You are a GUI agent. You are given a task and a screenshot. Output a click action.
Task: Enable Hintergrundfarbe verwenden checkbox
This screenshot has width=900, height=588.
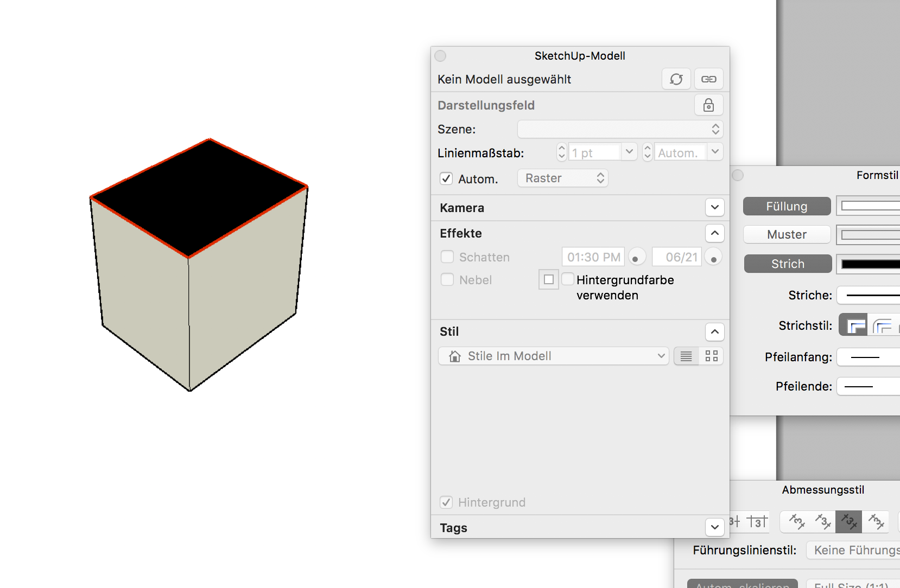568,279
